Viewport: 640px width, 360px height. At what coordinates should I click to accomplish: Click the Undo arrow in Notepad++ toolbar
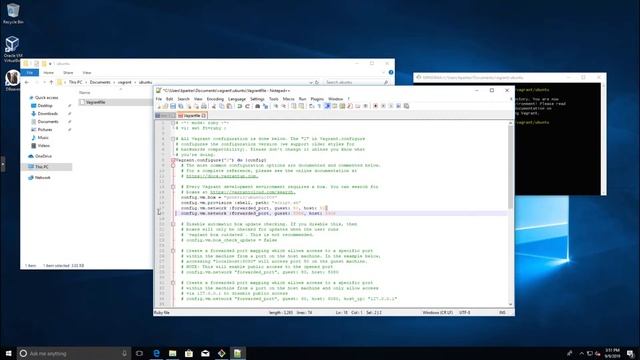coord(240,106)
